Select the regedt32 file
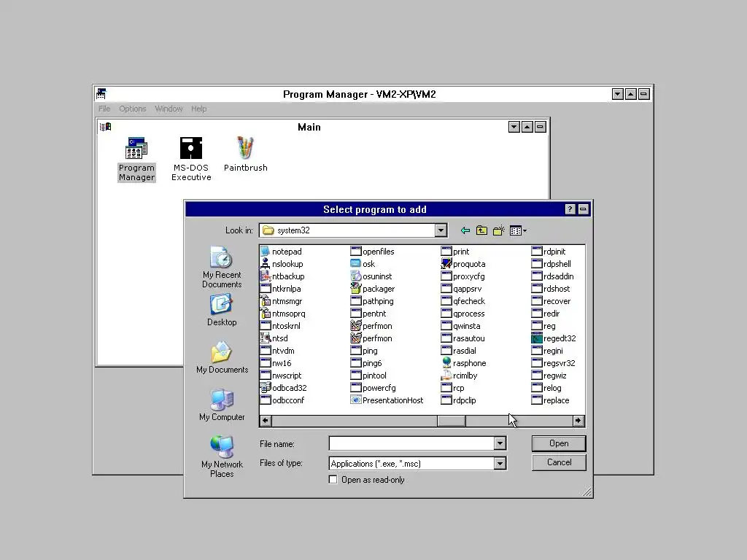Viewport: 747px width, 560px height. 554,338
